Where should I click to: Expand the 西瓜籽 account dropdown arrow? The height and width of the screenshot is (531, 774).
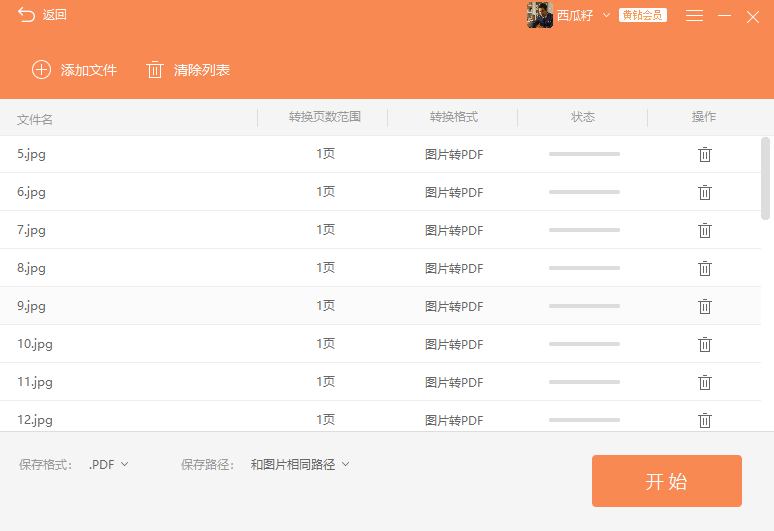(606, 15)
